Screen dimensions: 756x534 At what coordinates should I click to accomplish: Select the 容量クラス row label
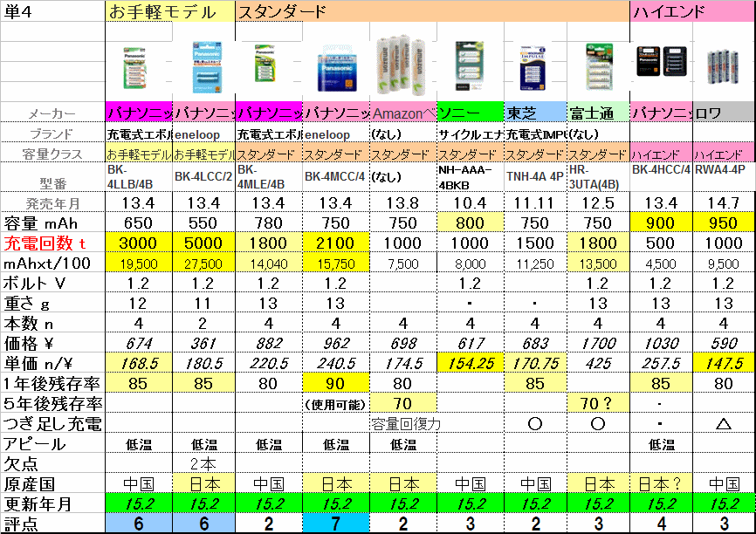point(52,154)
